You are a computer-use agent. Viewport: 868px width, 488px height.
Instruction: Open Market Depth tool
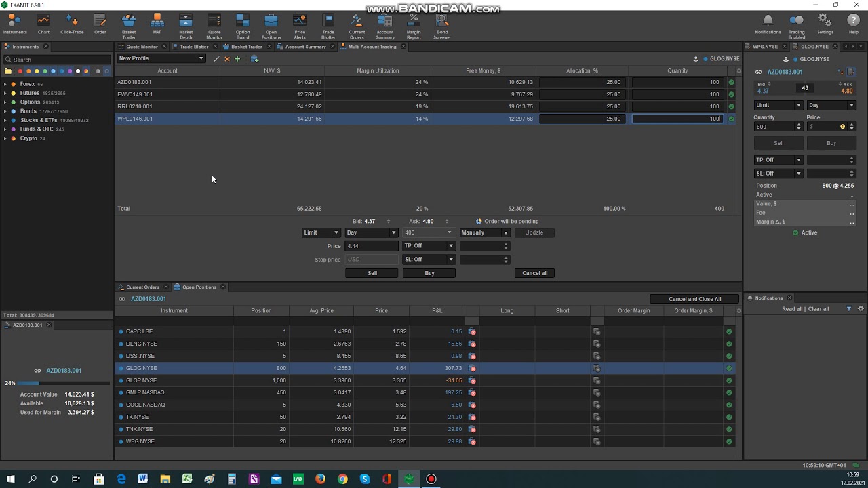[186, 26]
